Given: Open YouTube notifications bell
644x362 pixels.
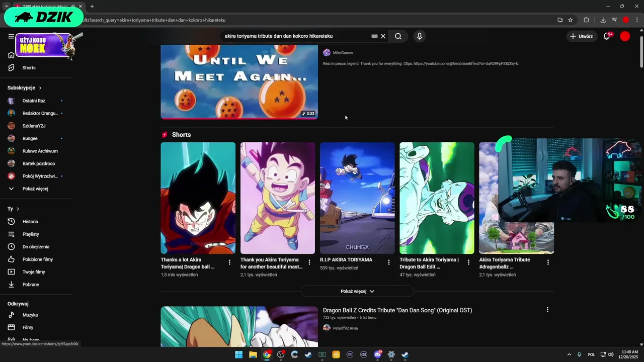Looking at the screenshot, I should tap(607, 36).
